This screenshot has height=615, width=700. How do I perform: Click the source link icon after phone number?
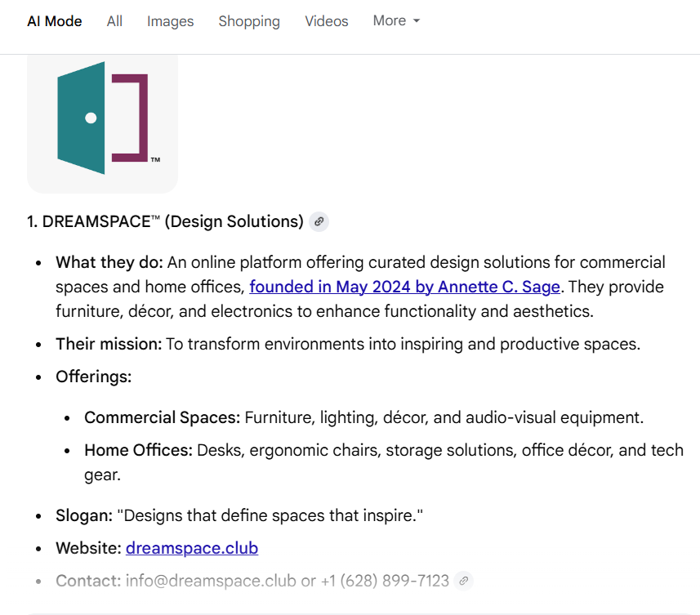(x=463, y=581)
